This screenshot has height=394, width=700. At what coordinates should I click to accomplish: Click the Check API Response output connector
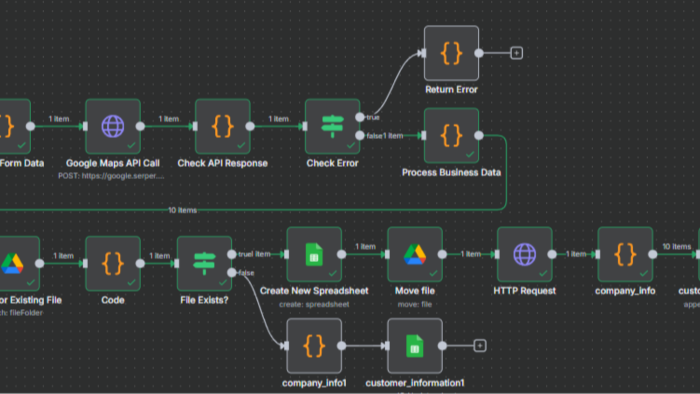click(x=250, y=126)
